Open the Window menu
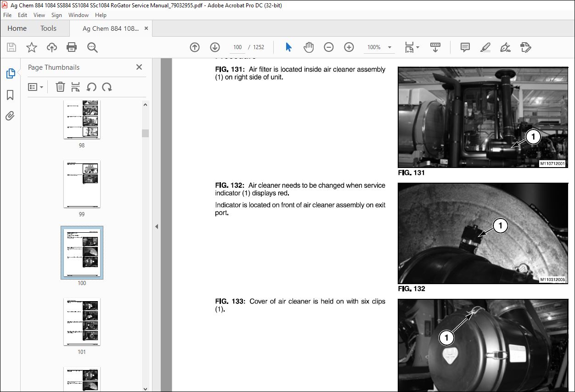The height and width of the screenshot is (392, 575). pos(79,15)
